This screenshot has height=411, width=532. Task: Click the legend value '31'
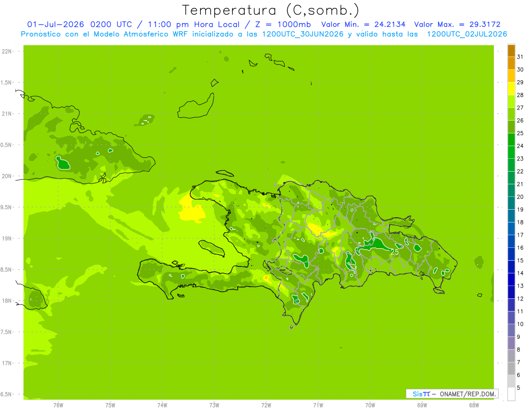[520, 57]
